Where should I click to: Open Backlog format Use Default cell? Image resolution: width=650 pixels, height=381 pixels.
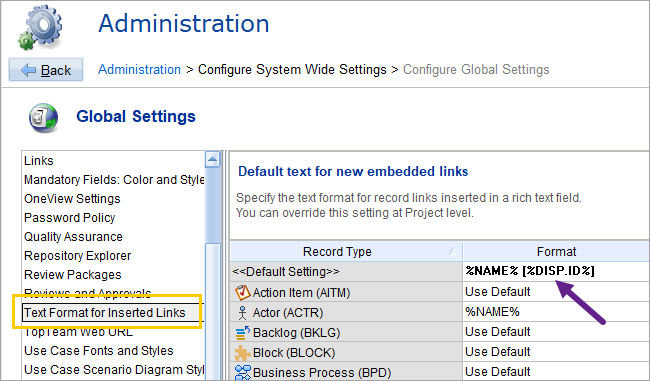click(556, 332)
